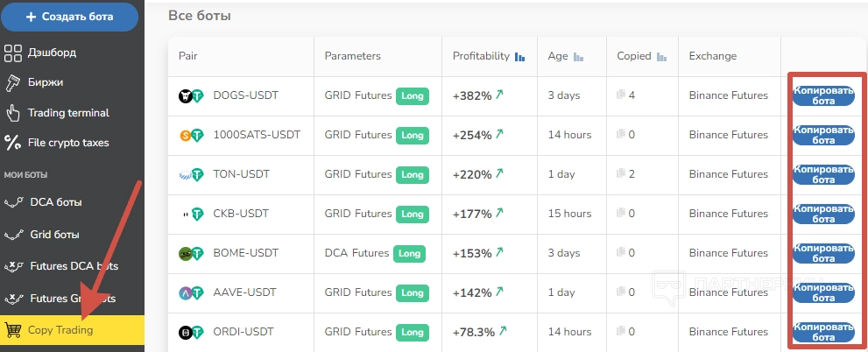Click the DOGS-USDT coin pair icon

point(192,95)
